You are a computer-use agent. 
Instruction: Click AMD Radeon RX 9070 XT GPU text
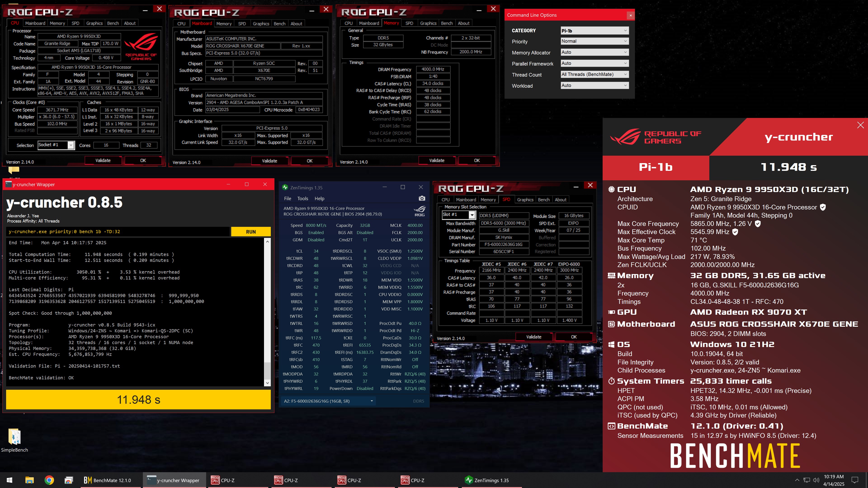pos(748,312)
